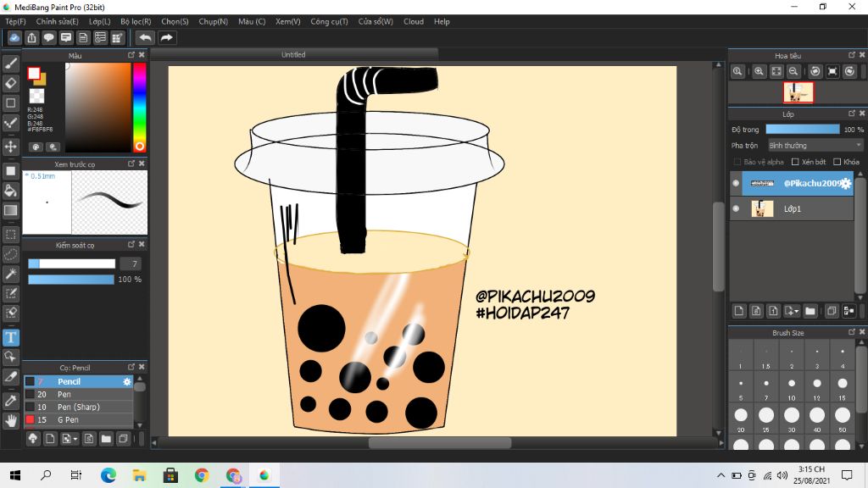This screenshot has width=868, height=488.
Task: Open the Công cụ(T) menu
Action: click(329, 21)
